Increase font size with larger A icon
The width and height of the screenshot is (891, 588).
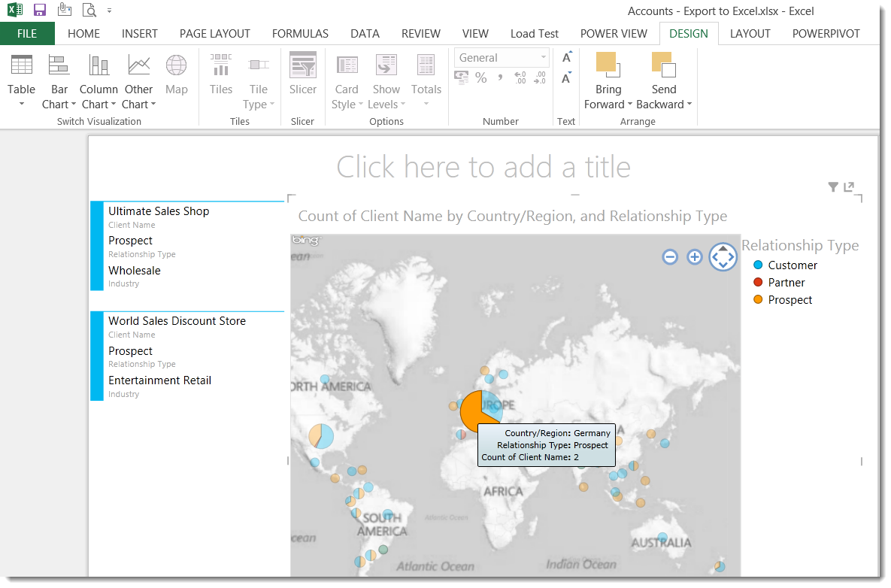click(x=567, y=58)
